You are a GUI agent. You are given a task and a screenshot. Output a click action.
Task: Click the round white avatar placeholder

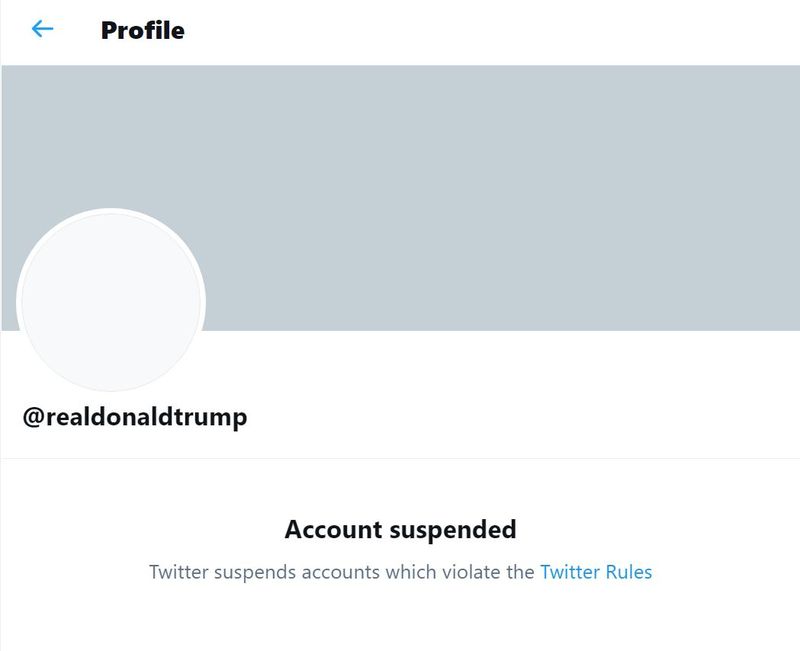[x=111, y=301]
